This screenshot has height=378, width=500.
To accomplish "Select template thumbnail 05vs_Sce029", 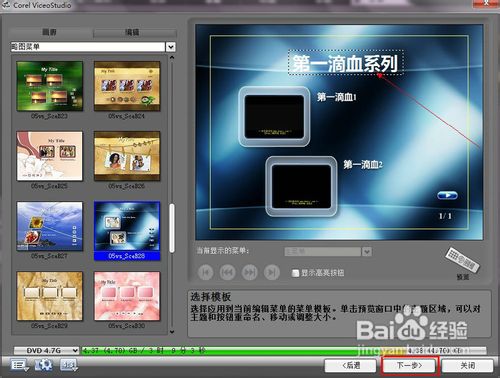I will pos(49,296).
